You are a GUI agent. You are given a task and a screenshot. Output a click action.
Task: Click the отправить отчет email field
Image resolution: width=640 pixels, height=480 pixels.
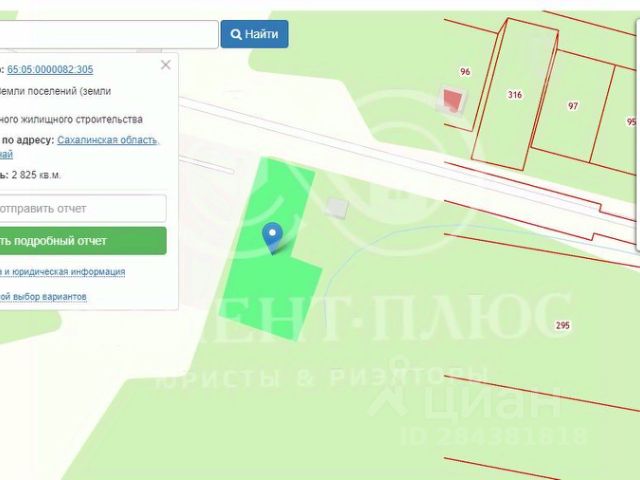[x=83, y=209]
